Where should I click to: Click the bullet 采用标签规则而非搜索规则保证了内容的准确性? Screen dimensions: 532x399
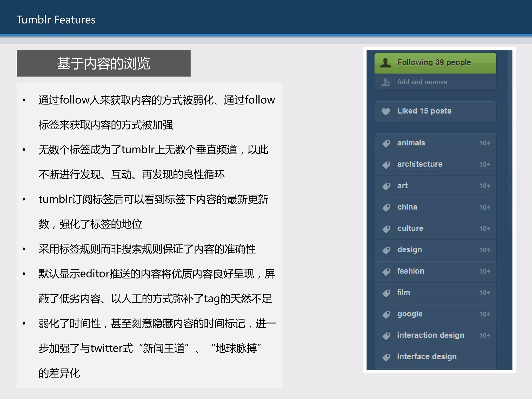click(147, 249)
